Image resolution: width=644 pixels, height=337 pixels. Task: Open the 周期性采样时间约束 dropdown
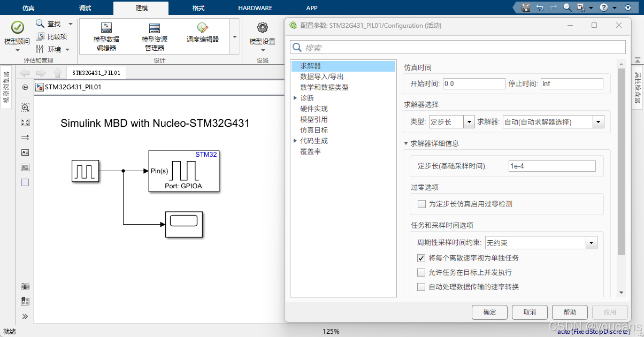coord(591,243)
